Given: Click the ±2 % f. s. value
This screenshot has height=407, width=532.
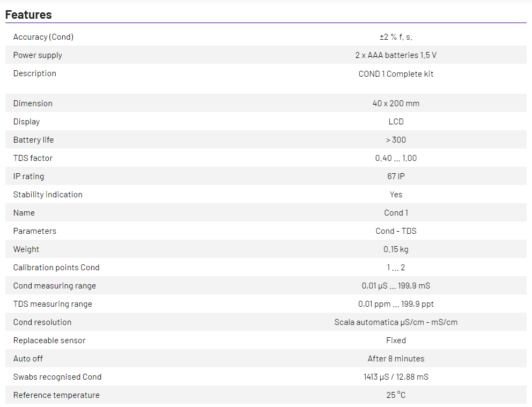Looking at the screenshot, I should (x=396, y=37).
